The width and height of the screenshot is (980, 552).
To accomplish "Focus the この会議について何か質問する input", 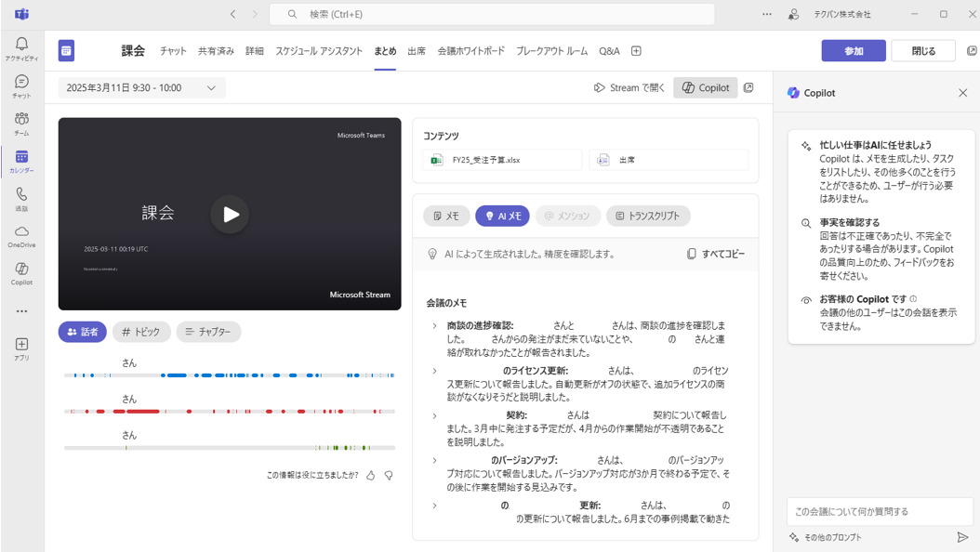I will [x=880, y=511].
